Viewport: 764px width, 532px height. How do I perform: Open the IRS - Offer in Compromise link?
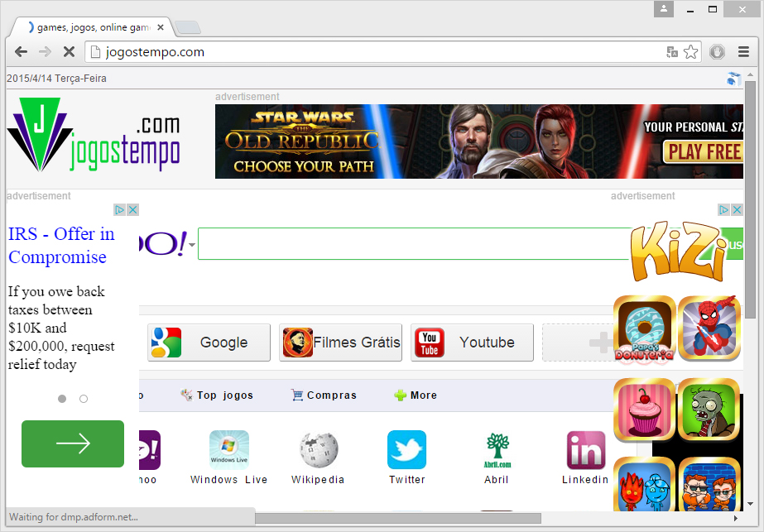61,246
